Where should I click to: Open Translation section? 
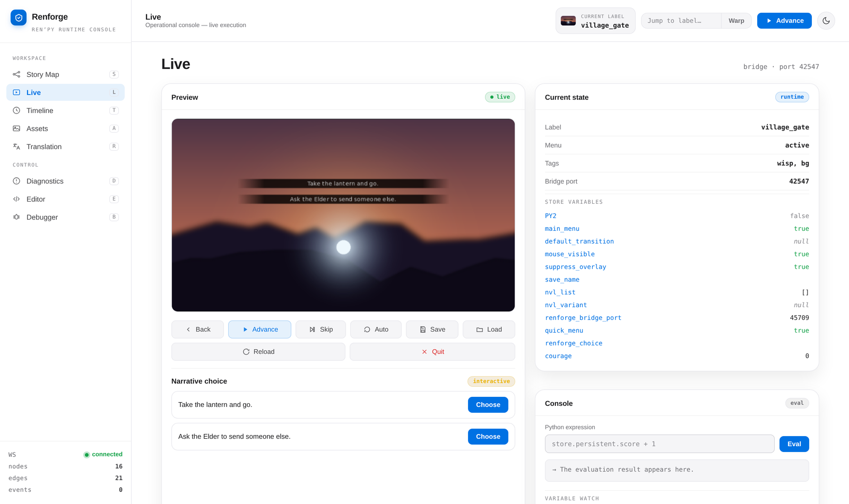tap(65, 146)
